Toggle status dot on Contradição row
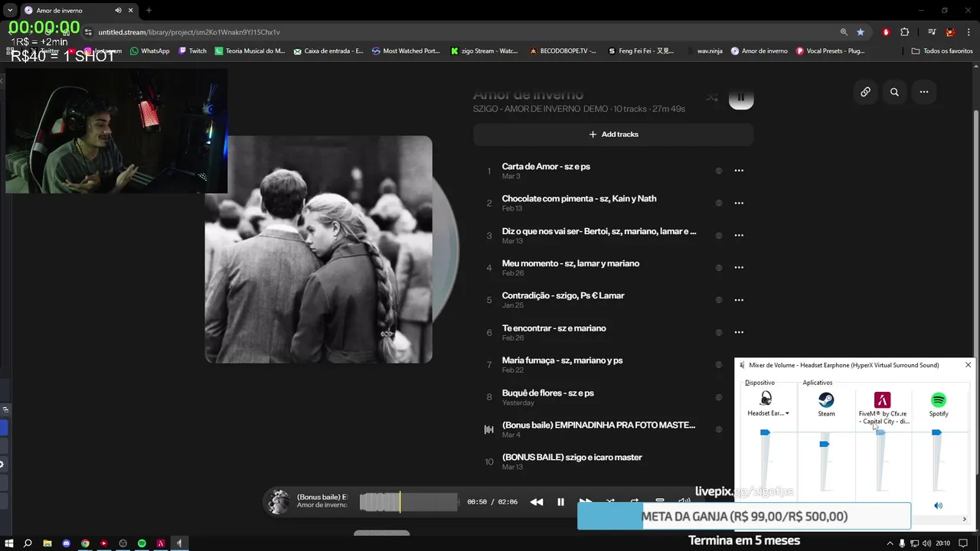The height and width of the screenshot is (551, 980). click(718, 300)
